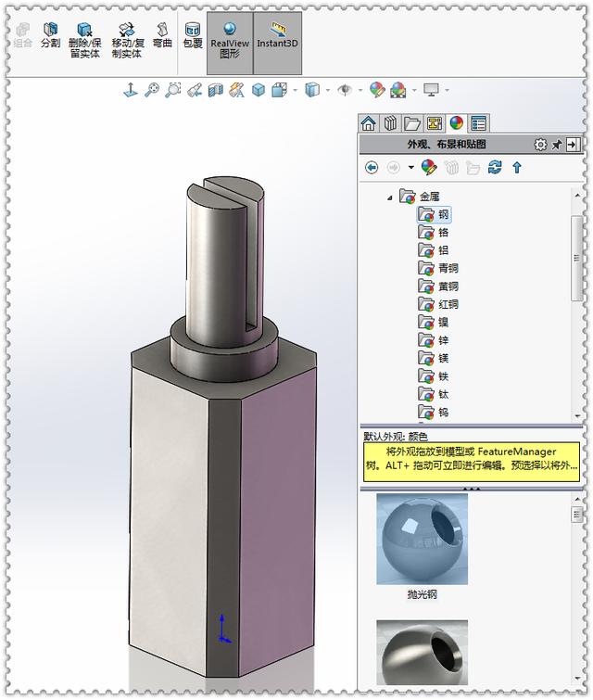Viewport: 593px width, 700px height.
Task: Collapse the 金属 folder tree node
Action: pyautogui.click(x=389, y=197)
